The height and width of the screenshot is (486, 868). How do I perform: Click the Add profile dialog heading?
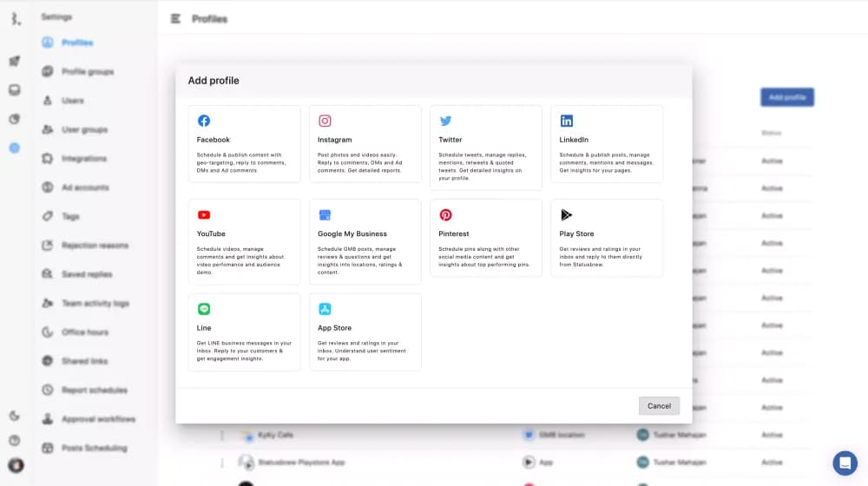click(x=214, y=80)
